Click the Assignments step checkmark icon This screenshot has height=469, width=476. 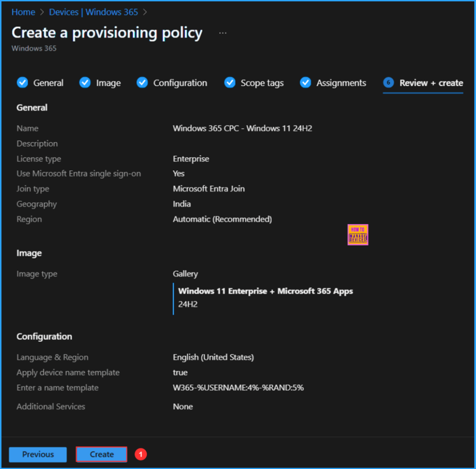(x=305, y=83)
